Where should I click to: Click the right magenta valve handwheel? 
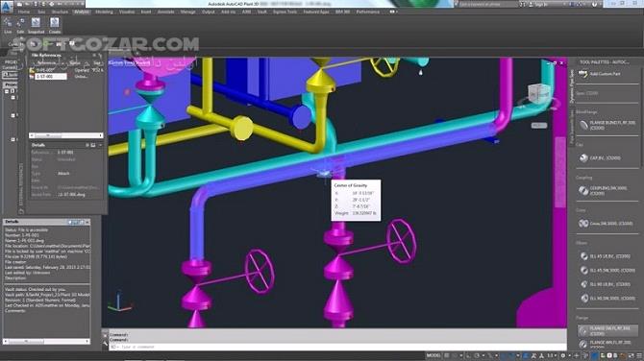pos(401,241)
